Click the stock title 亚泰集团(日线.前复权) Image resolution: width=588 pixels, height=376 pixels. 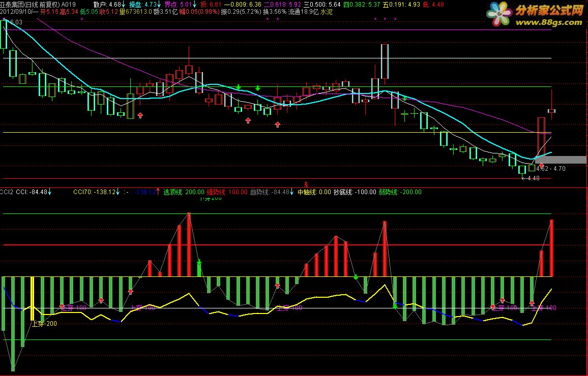click(30, 5)
